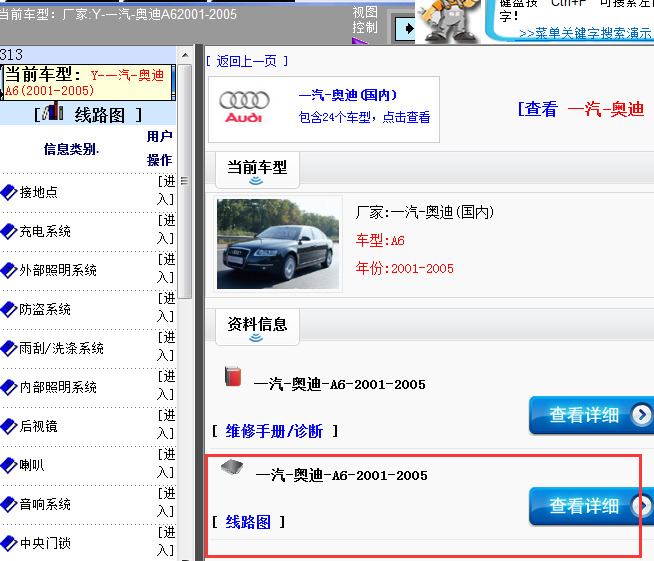Click 查看详细 button for 线路图

[591, 506]
